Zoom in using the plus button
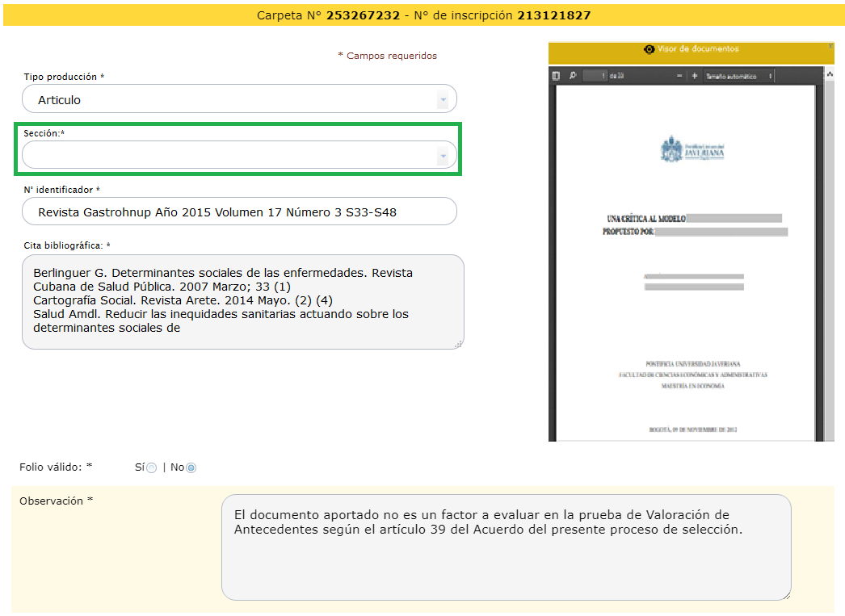845x616 pixels. click(x=695, y=76)
